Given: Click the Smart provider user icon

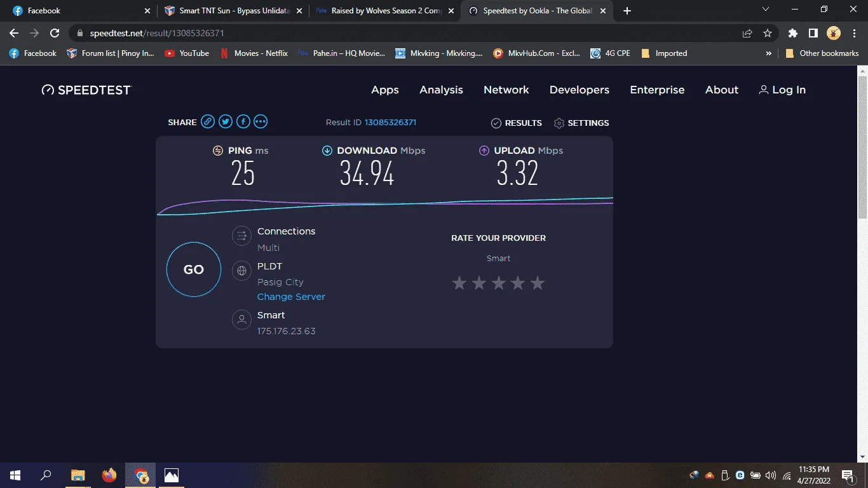Looking at the screenshot, I should pos(241,320).
